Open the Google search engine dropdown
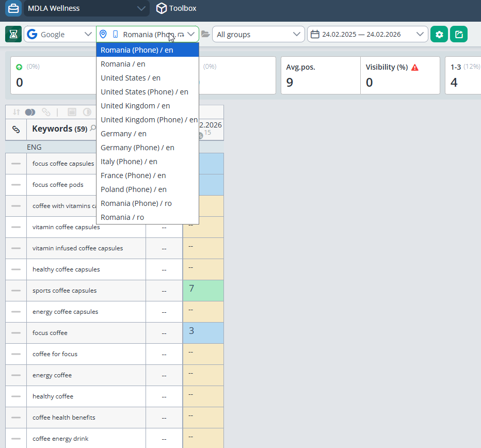The width and height of the screenshot is (481, 448). (x=59, y=34)
